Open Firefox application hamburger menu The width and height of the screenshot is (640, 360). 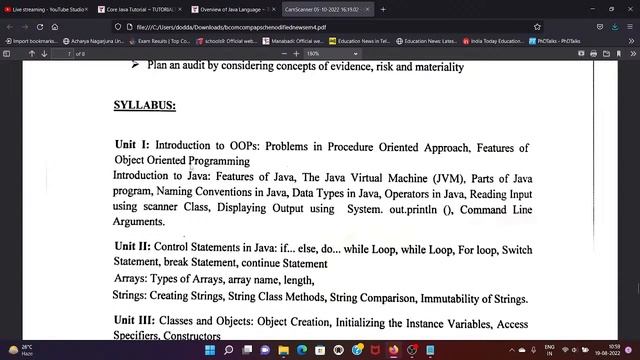630,27
